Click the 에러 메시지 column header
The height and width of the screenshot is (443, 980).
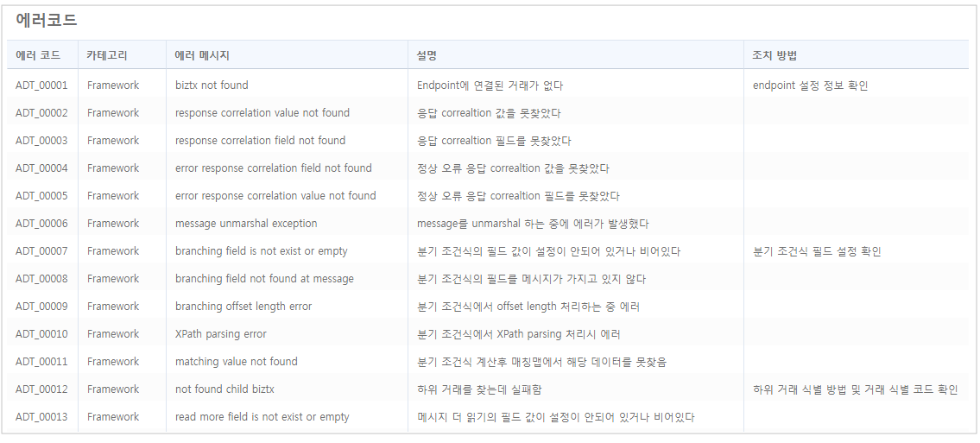[x=202, y=55]
